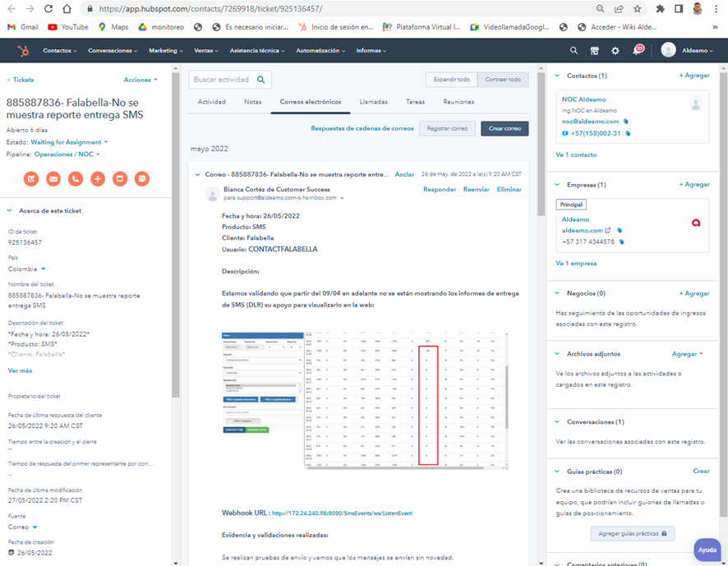Open the Pipeline Operaciones / NOC dropdown
Viewport: 728px width, 566px height.
67,154
